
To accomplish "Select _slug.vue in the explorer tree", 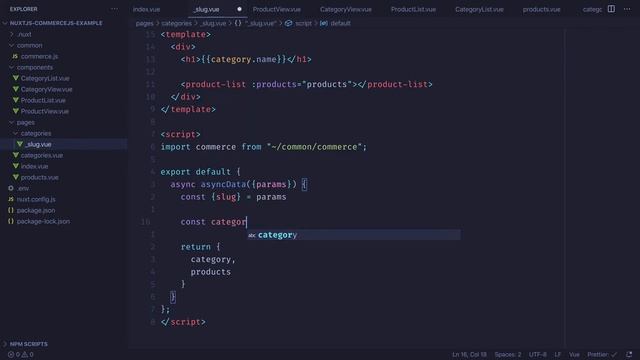I will 38,144.
